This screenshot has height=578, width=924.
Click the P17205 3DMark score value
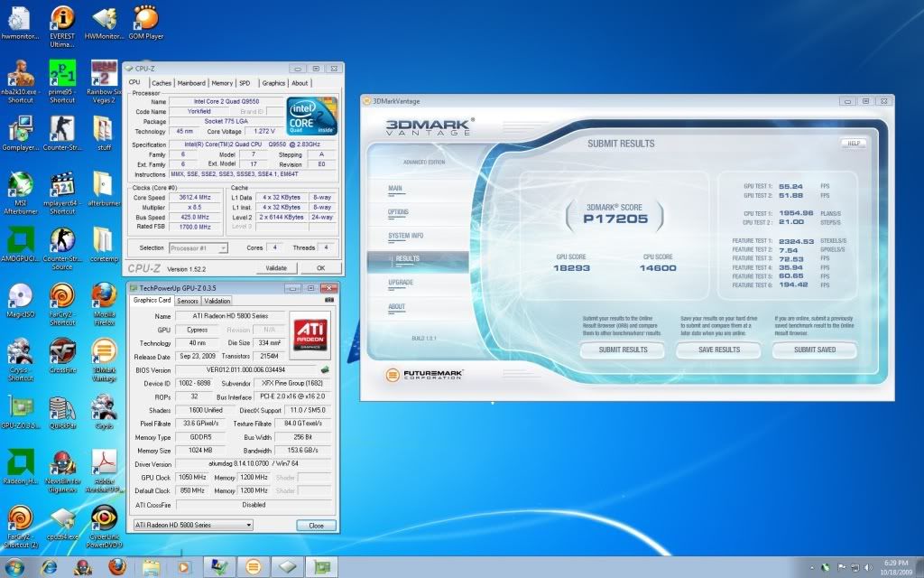pyautogui.click(x=615, y=219)
